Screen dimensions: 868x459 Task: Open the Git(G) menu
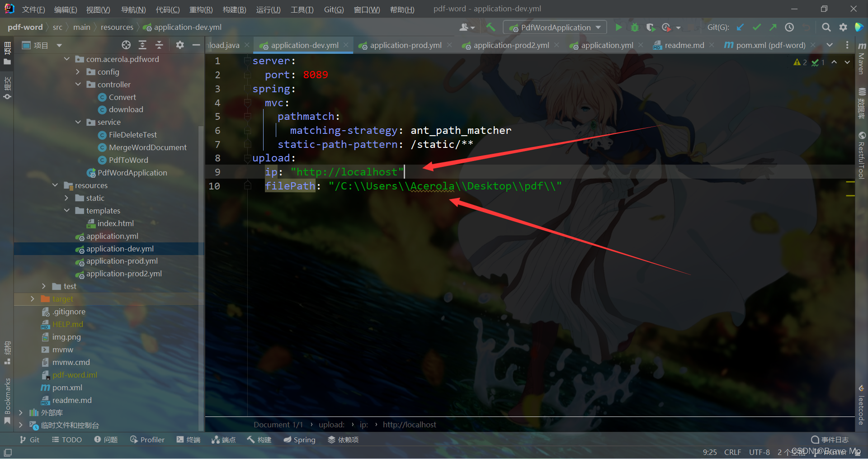[x=334, y=9]
